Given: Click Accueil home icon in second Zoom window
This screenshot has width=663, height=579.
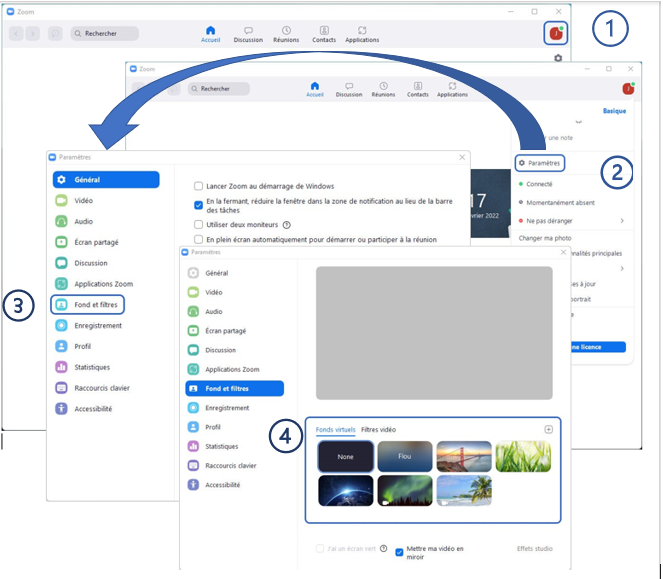Looking at the screenshot, I should 315,86.
